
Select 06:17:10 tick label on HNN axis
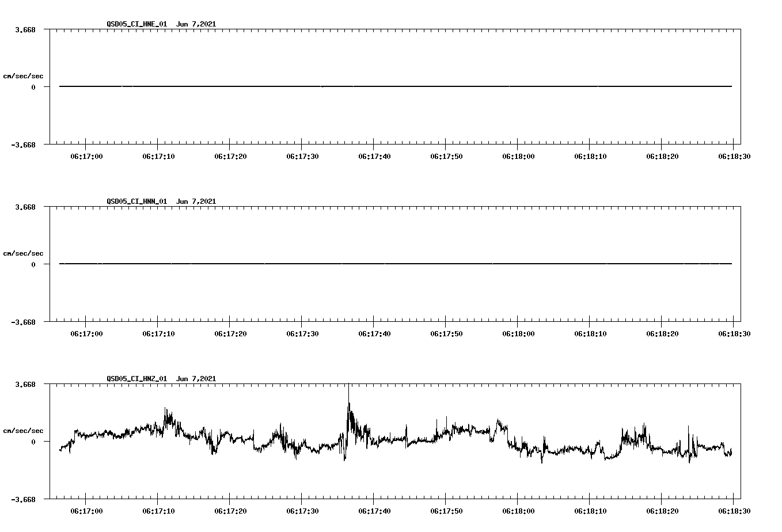tap(158, 333)
